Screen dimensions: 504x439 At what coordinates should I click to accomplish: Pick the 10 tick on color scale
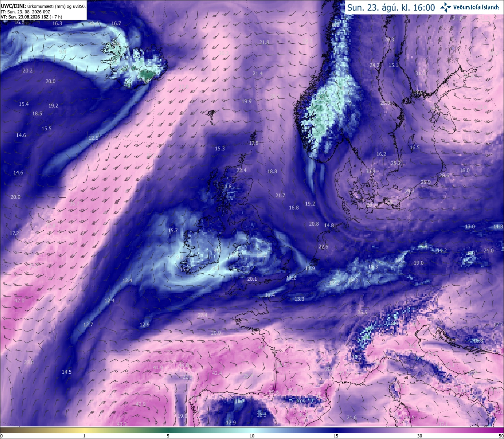(x=252, y=436)
